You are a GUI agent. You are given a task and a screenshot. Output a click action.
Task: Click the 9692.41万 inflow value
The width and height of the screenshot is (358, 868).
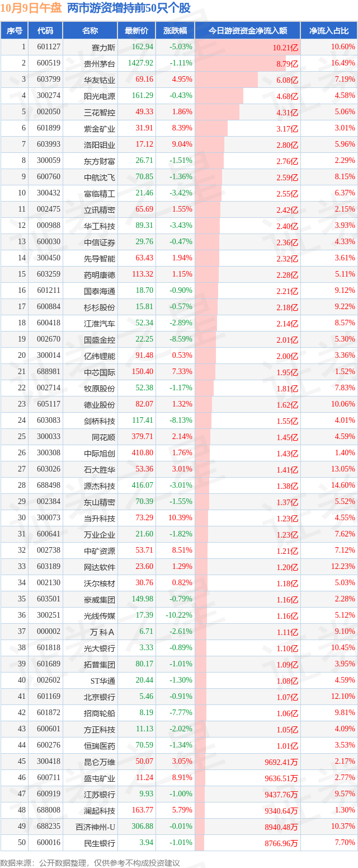pyautogui.click(x=281, y=762)
